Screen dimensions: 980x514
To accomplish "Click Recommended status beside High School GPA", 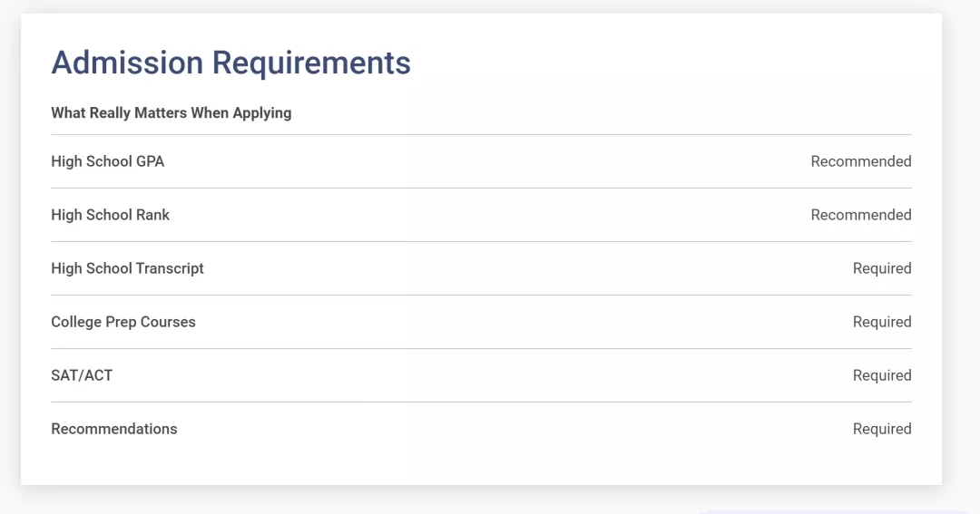I will (x=860, y=161).
